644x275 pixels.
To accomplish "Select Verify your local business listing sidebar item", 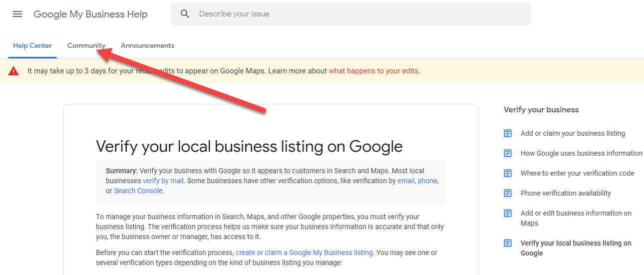I will [576, 248].
